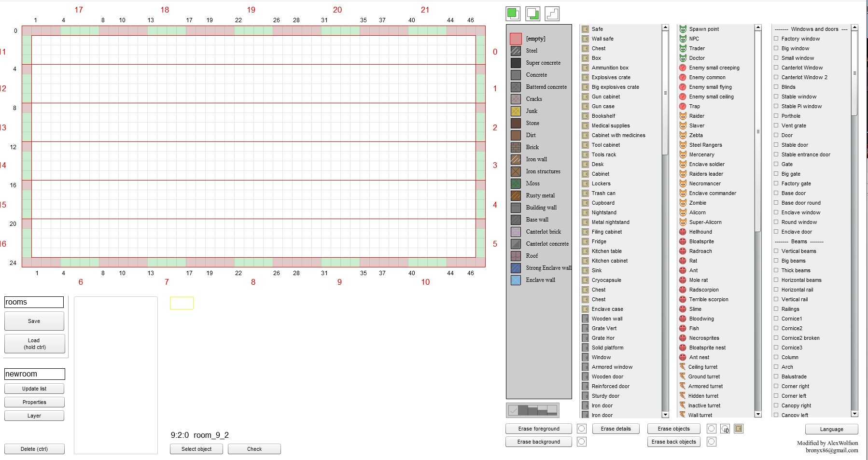Select the Ground turret icon
868x460 pixels.
(683, 376)
